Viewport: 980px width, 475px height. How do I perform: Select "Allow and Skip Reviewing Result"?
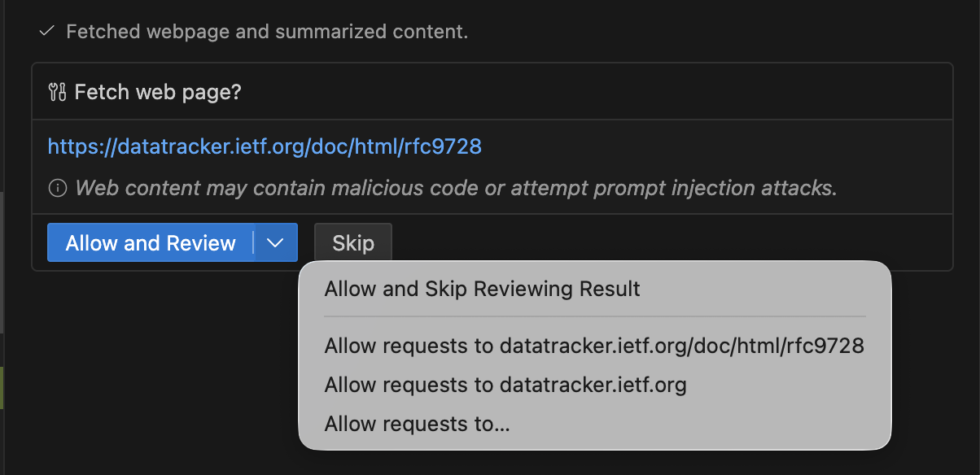482,289
